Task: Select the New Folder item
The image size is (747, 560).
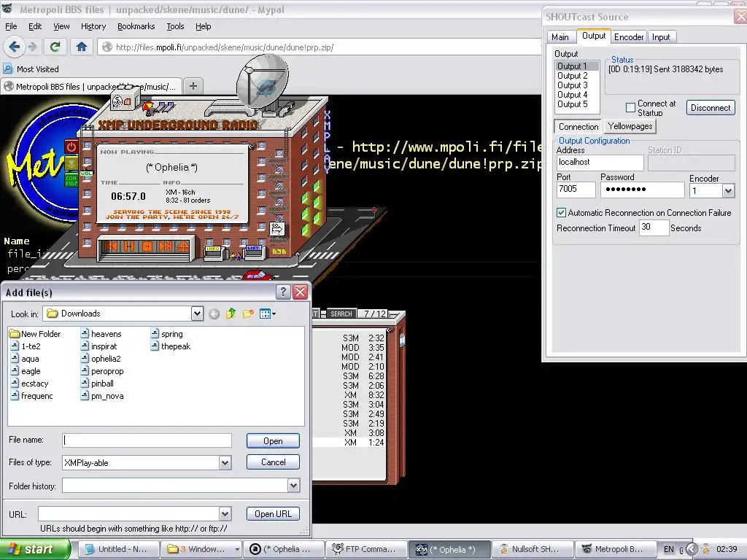Action: pos(35,334)
